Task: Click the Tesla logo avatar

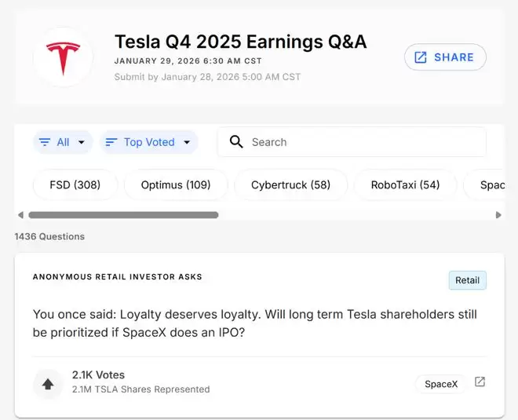Action: pos(63,57)
